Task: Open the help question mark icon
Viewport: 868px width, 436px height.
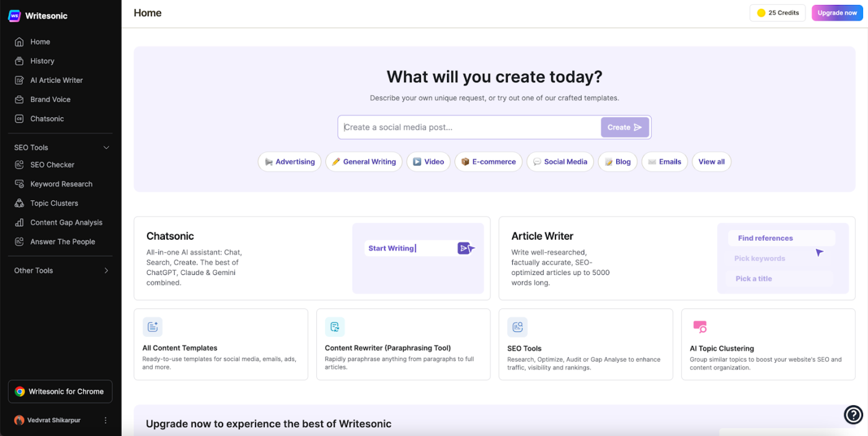Action: point(853,414)
